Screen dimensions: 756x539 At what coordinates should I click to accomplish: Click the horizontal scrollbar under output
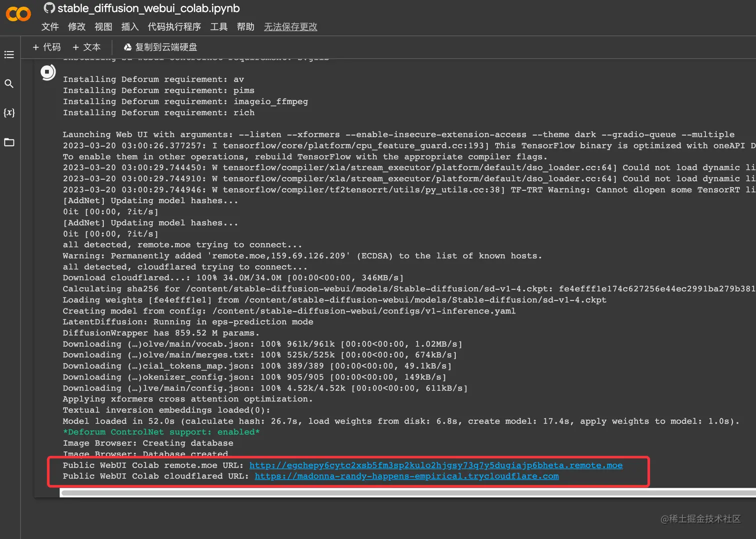pyautogui.click(x=408, y=493)
